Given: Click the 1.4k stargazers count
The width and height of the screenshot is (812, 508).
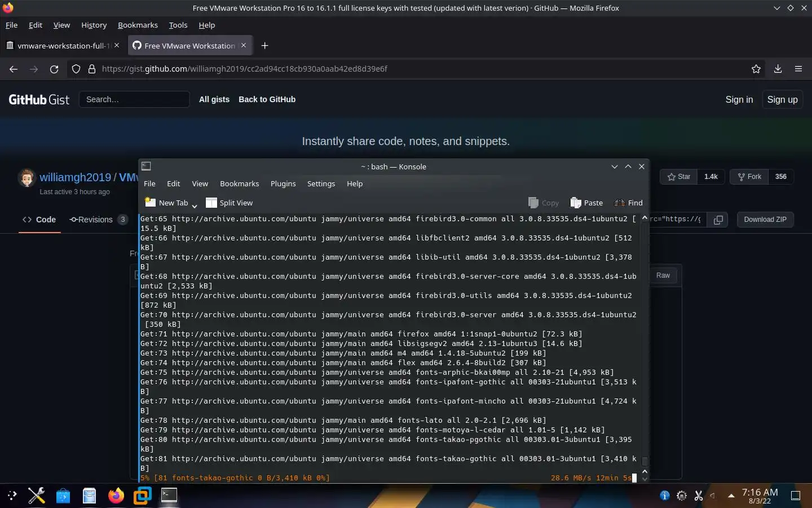Looking at the screenshot, I should 711,177.
